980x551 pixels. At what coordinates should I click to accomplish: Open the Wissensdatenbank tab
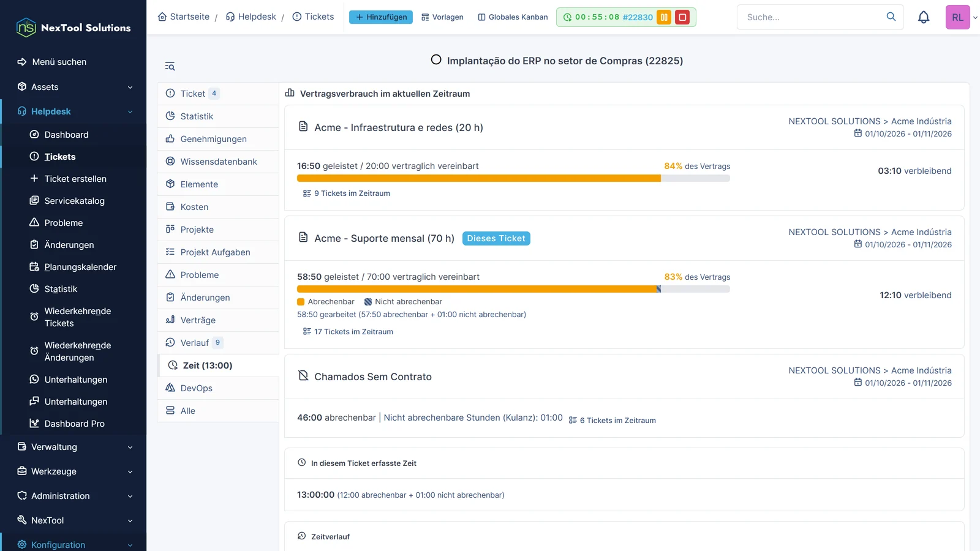(218, 162)
